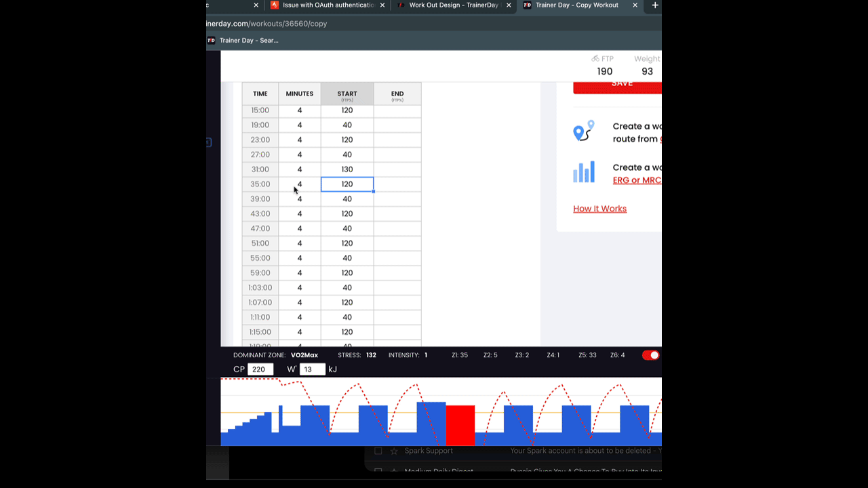Switch to Issue with OAuth authentication tab
The height and width of the screenshot is (488, 868).
328,5
